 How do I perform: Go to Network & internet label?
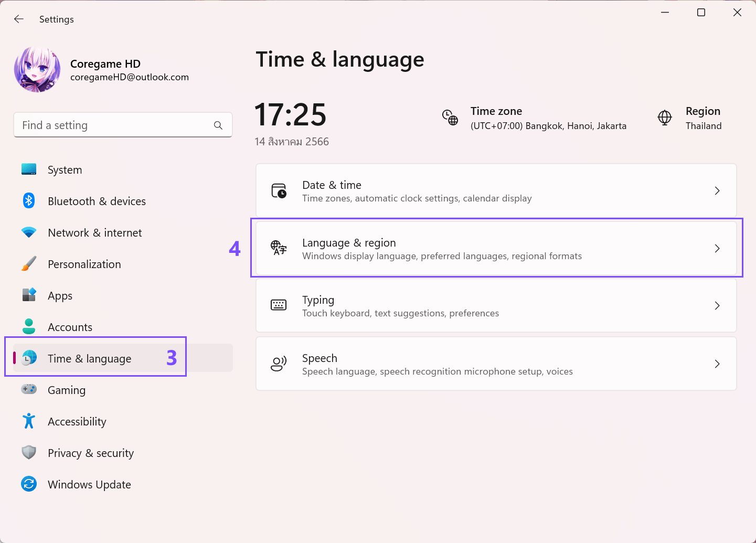(95, 233)
